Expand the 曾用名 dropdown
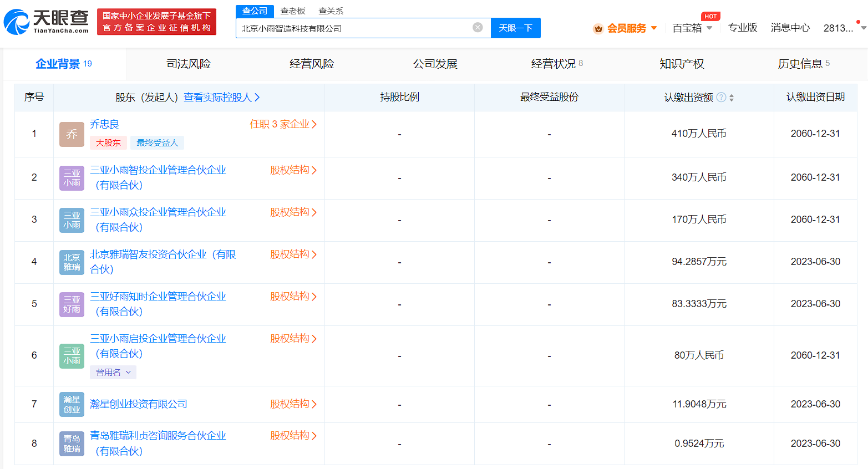Screen dimensions: 868x469 click(x=113, y=372)
